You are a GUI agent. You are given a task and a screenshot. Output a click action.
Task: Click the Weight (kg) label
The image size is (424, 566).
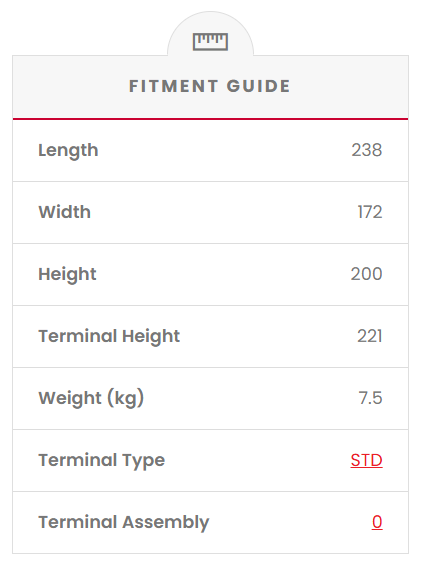point(91,399)
